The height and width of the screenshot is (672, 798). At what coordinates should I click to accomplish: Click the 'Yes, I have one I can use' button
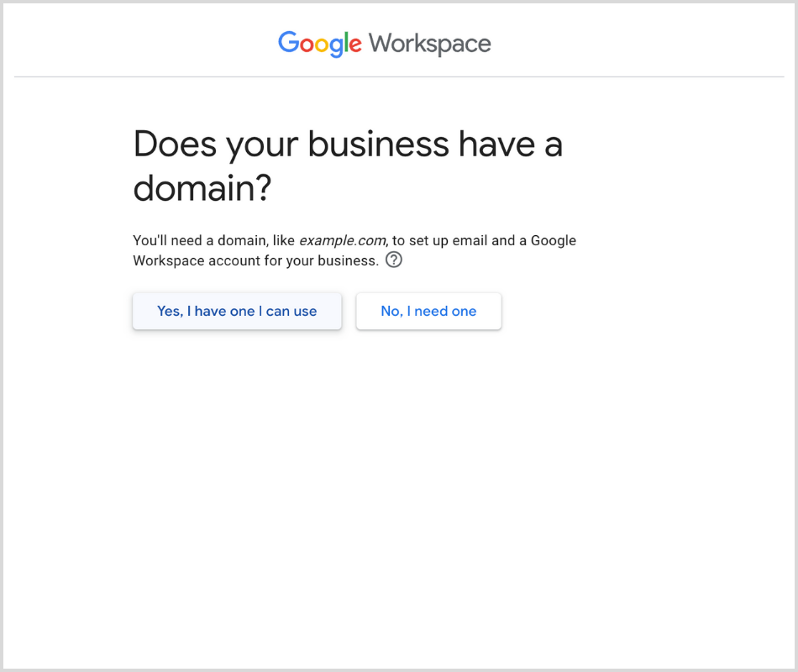237,311
